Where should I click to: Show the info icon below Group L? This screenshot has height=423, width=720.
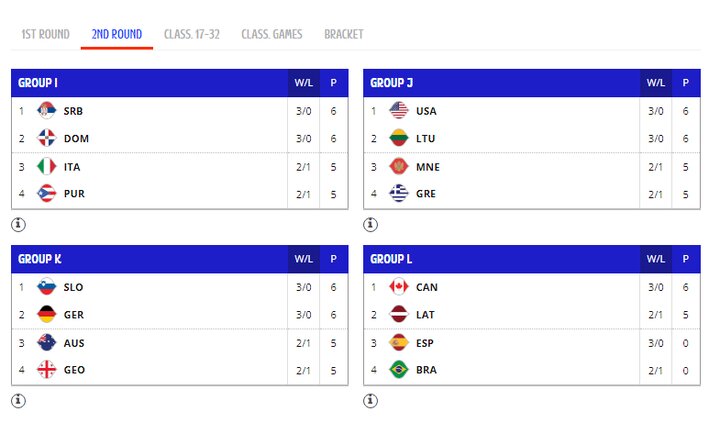point(370,401)
